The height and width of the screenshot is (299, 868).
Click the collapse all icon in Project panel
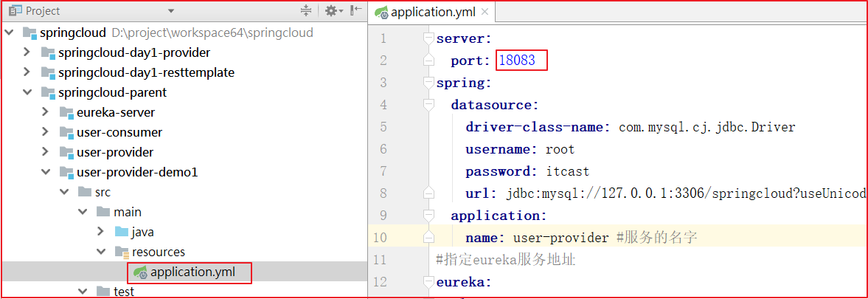[306, 11]
